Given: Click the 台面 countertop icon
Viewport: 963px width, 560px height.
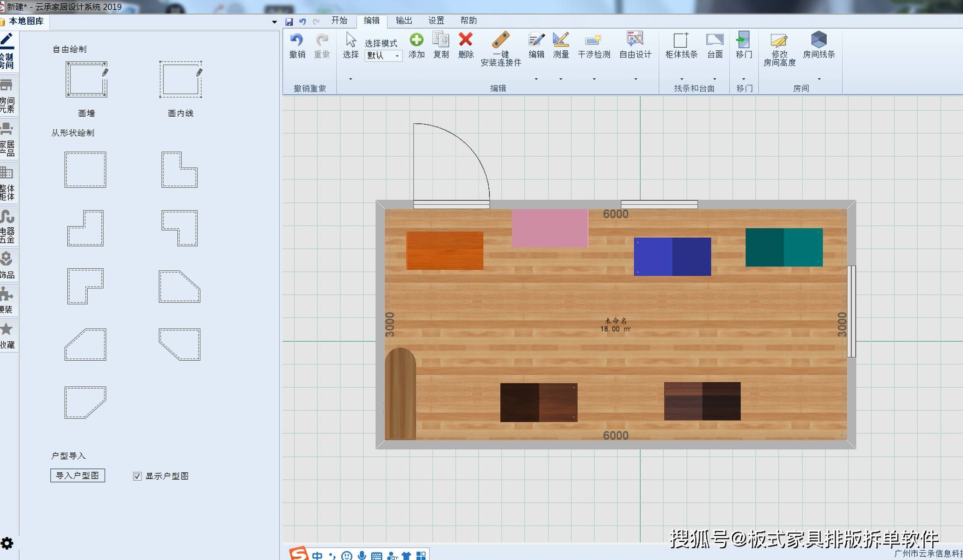Looking at the screenshot, I should 715,40.
